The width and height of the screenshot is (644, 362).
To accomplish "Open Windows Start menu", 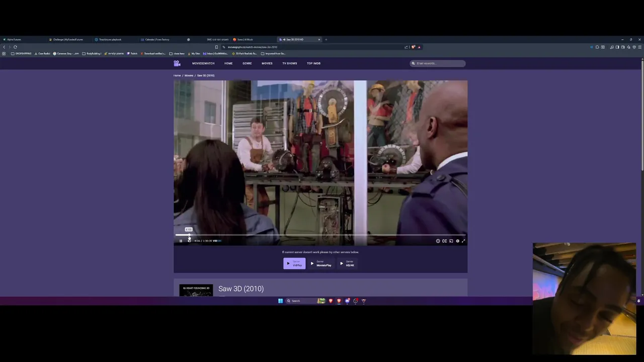I will [x=280, y=301].
